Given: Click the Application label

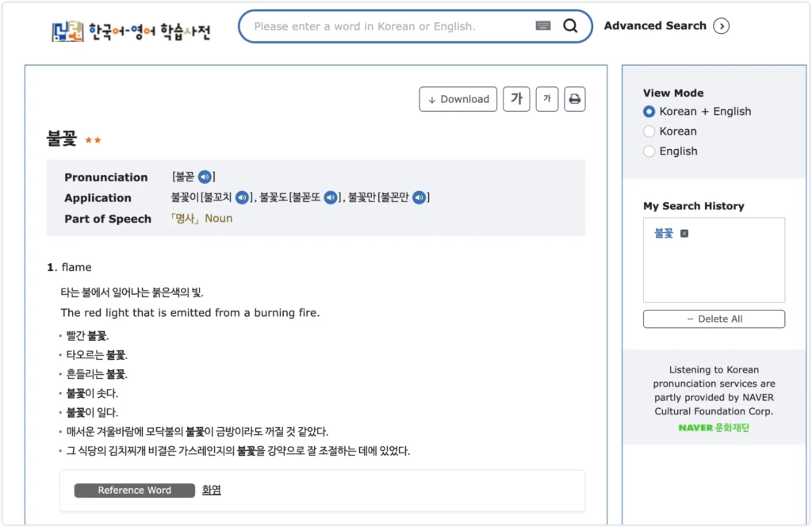Looking at the screenshot, I should click(x=98, y=198).
